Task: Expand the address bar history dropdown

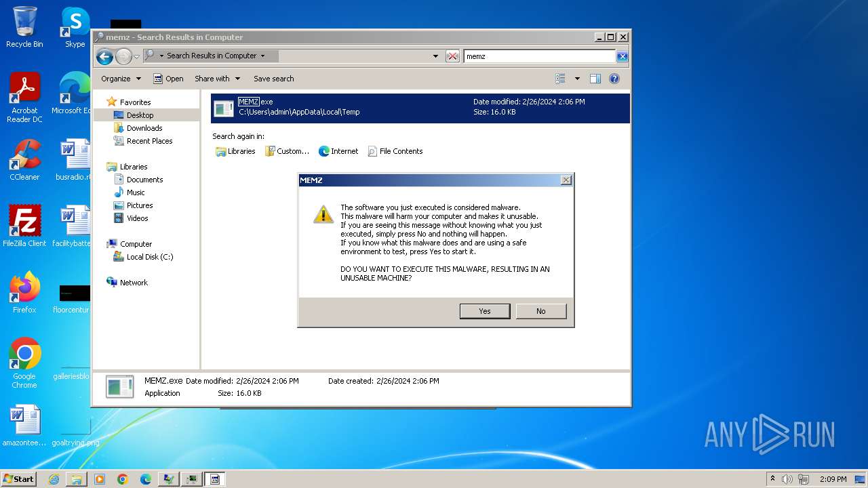Action: [435, 56]
